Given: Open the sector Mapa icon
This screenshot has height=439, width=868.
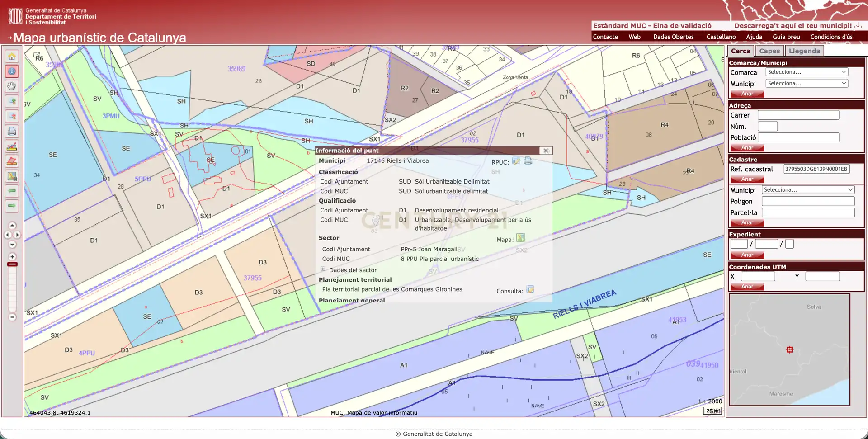Looking at the screenshot, I should [x=521, y=238].
